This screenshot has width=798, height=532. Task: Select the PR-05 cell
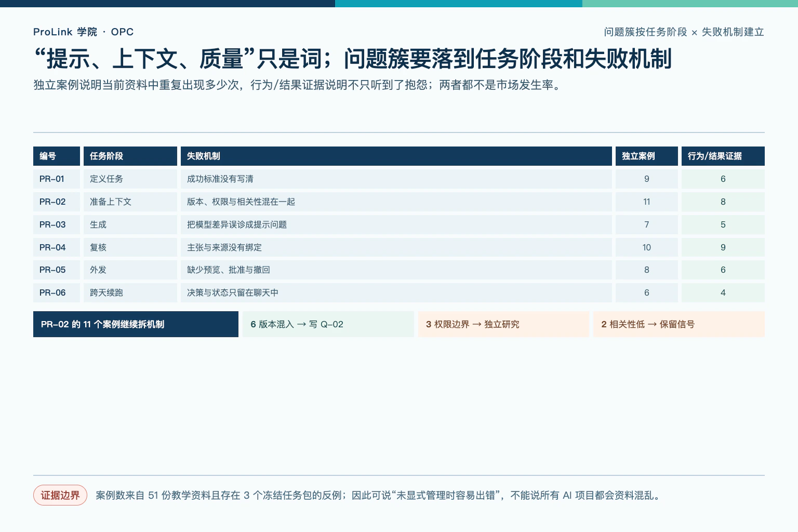pyautogui.click(x=57, y=270)
